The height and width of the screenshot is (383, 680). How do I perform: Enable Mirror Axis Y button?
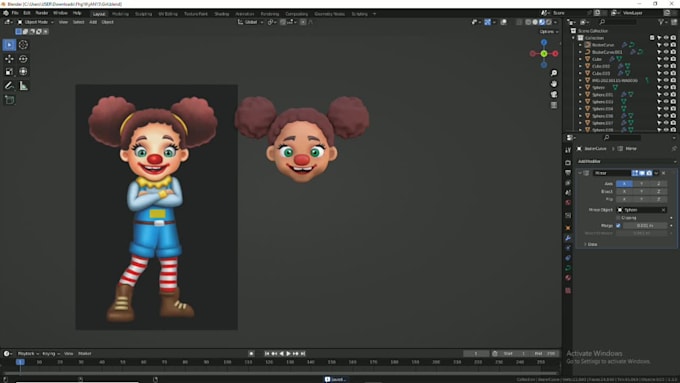pyautogui.click(x=641, y=183)
